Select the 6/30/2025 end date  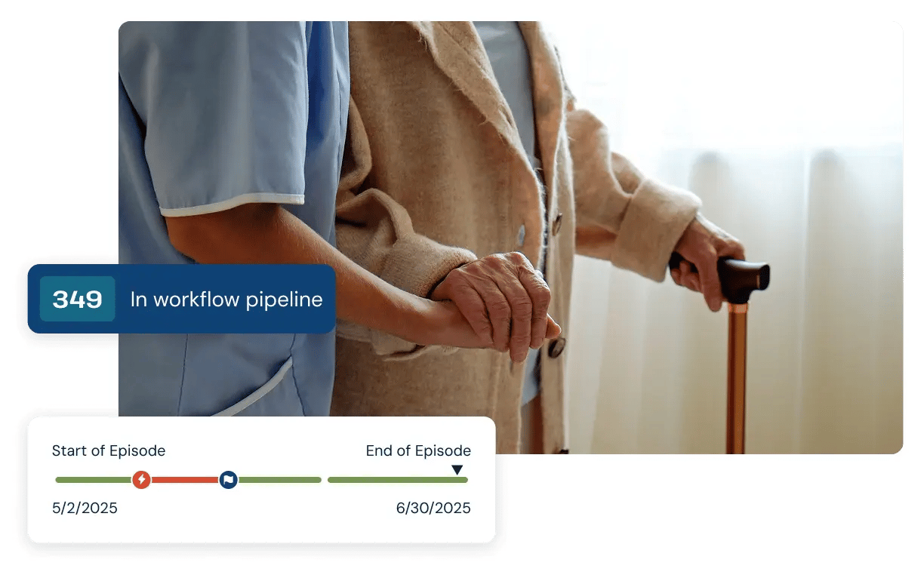pyautogui.click(x=433, y=508)
